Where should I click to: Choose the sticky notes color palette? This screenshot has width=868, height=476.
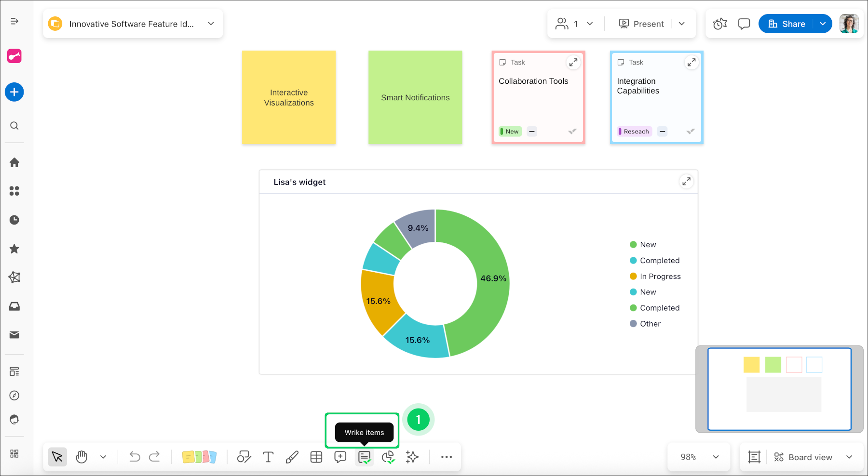tap(199, 457)
